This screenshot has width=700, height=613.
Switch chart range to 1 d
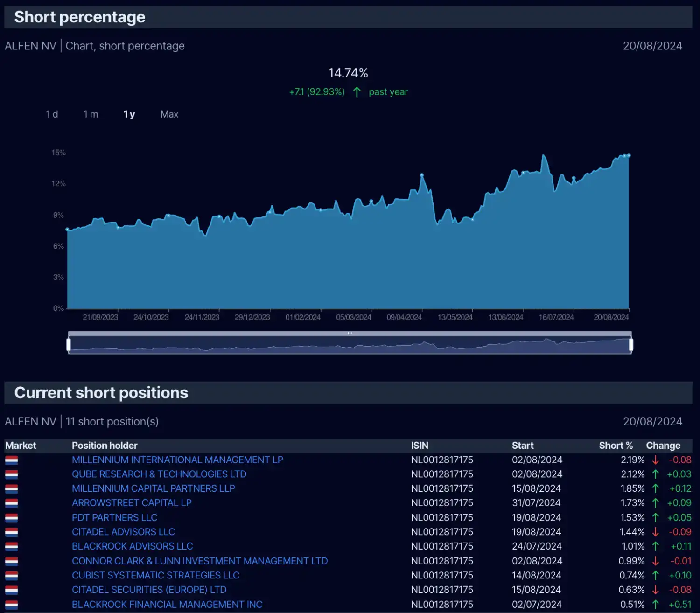click(x=52, y=114)
